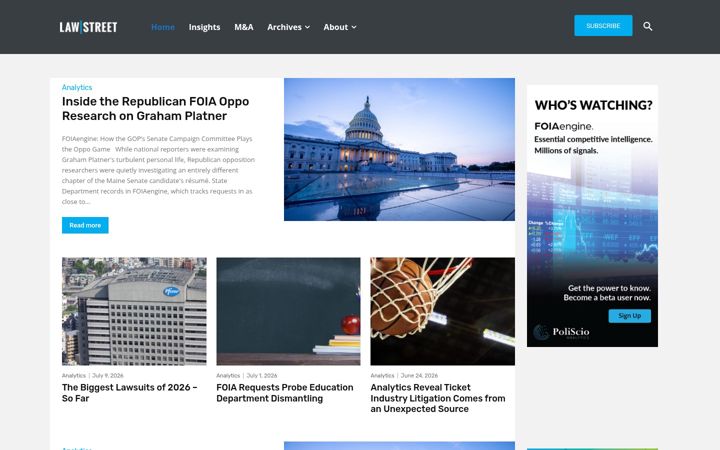Click Analytics tag beside July 1, 2026
This screenshot has width=720, height=450.
[228, 376]
